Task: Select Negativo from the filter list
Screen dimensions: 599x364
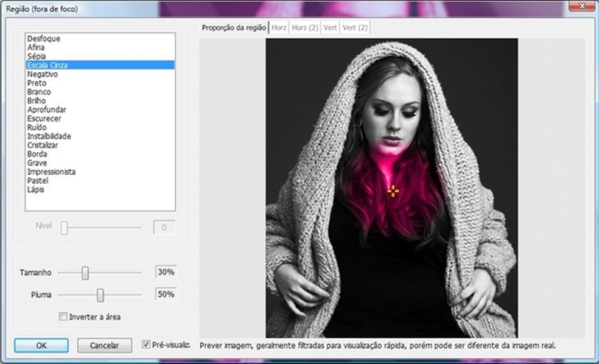Action: point(42,74)
